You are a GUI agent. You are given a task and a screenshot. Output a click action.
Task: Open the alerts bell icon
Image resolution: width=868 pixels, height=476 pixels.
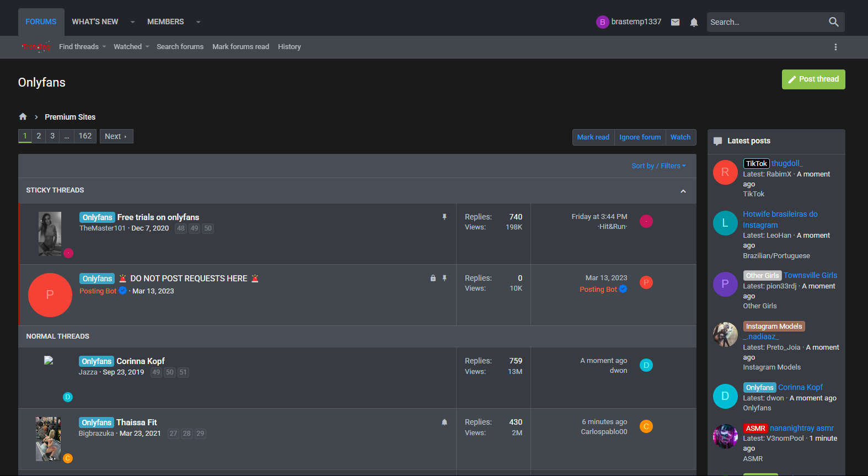[694, 22]
